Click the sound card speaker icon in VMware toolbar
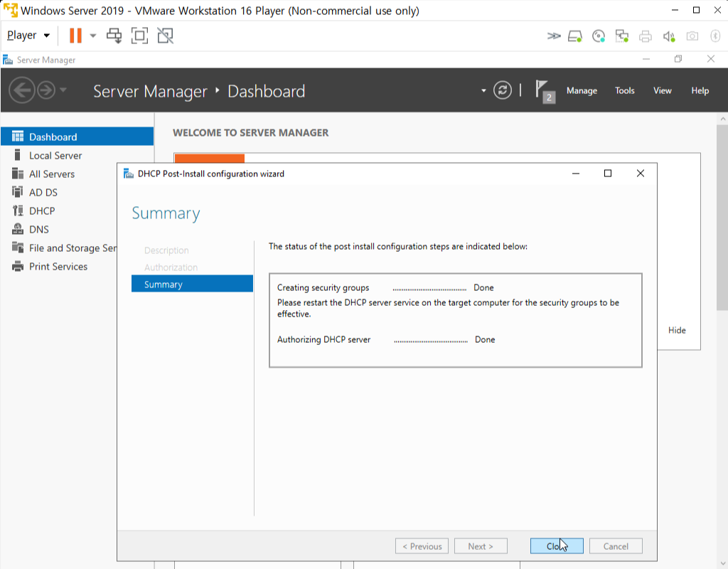The image size is (728, 569). 668,36
